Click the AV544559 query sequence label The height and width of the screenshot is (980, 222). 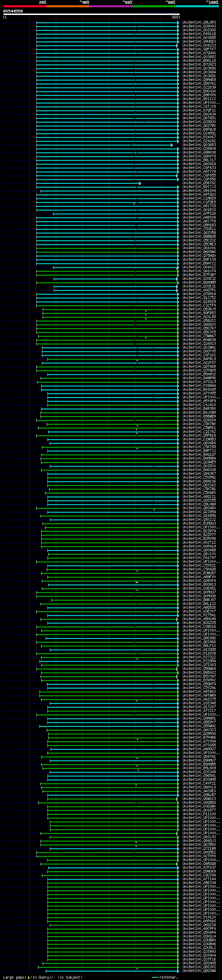pyautogui.click(x=13, y=11)
